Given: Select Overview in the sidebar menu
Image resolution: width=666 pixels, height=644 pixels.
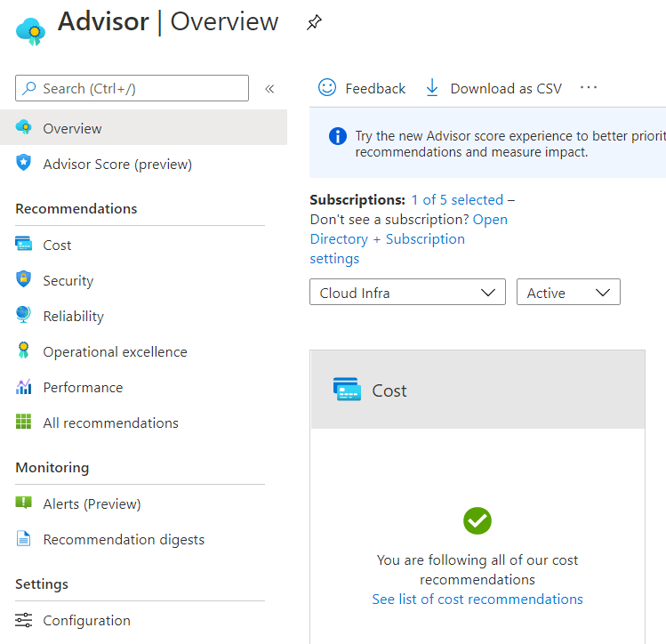Looking at the screenshot, I should pos(143,127).
